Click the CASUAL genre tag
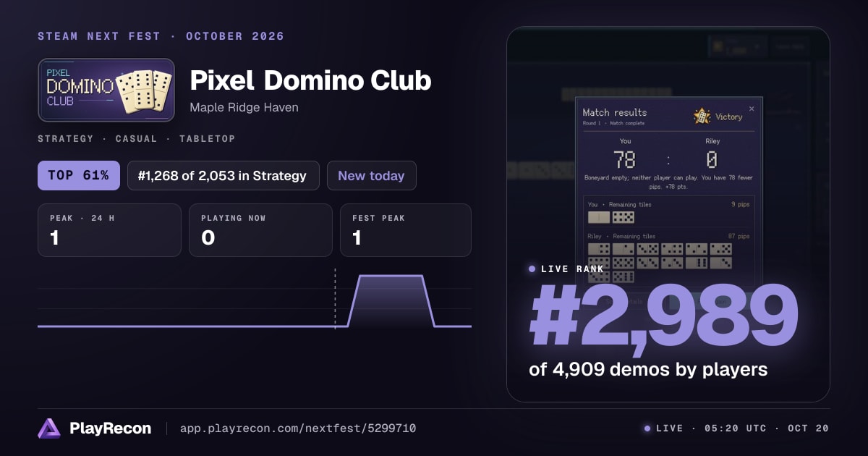 tap(136, 138)
